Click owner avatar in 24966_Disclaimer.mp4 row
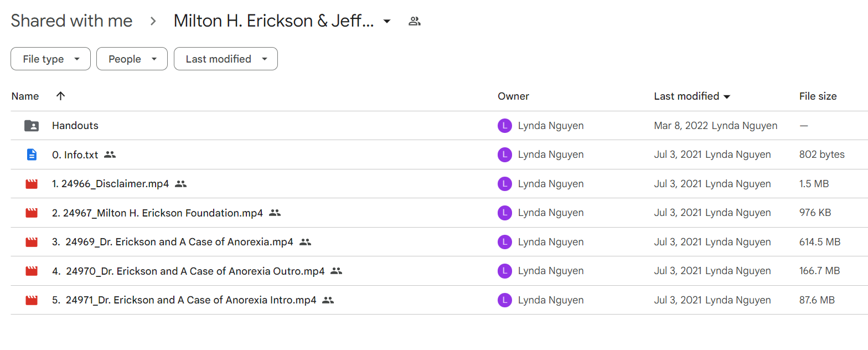 tap(504, 184)
